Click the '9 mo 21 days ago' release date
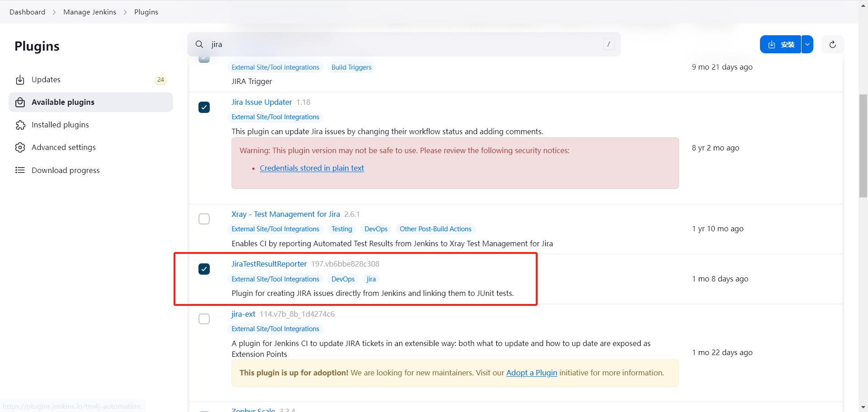The image size is (868, 412). [722, 67]
